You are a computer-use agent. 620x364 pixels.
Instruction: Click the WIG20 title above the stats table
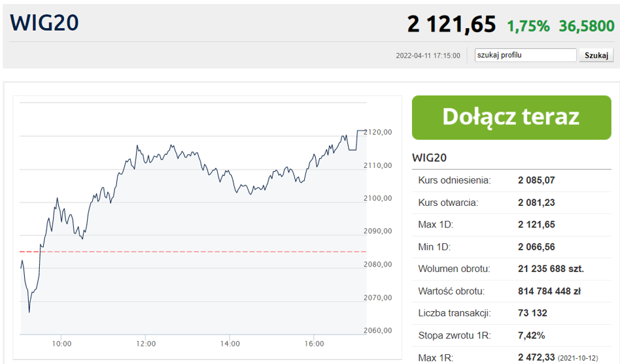[x=429, y=157]
